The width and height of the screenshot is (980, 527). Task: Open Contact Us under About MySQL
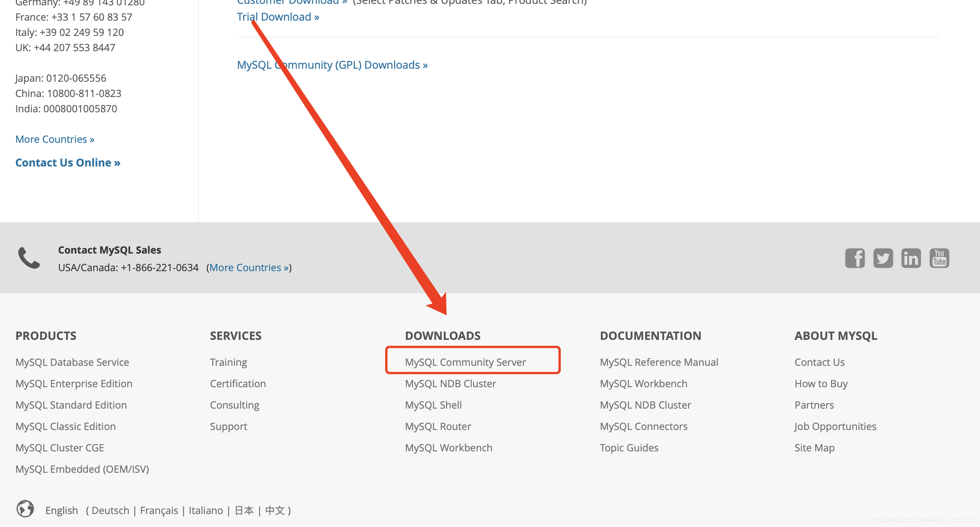click(819, 362)
